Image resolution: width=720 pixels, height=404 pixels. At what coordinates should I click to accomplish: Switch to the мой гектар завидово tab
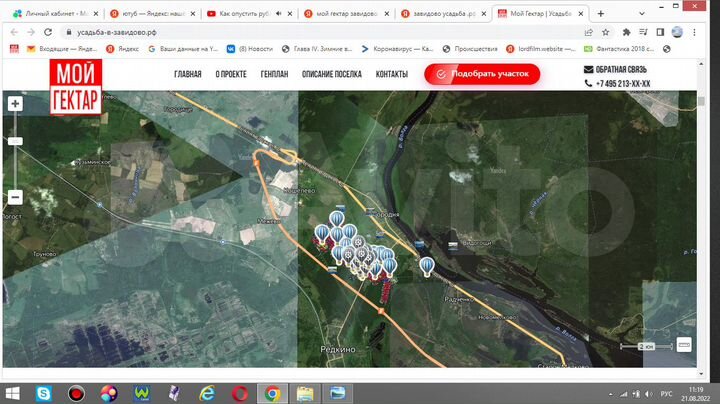click(x=347, y=14)
